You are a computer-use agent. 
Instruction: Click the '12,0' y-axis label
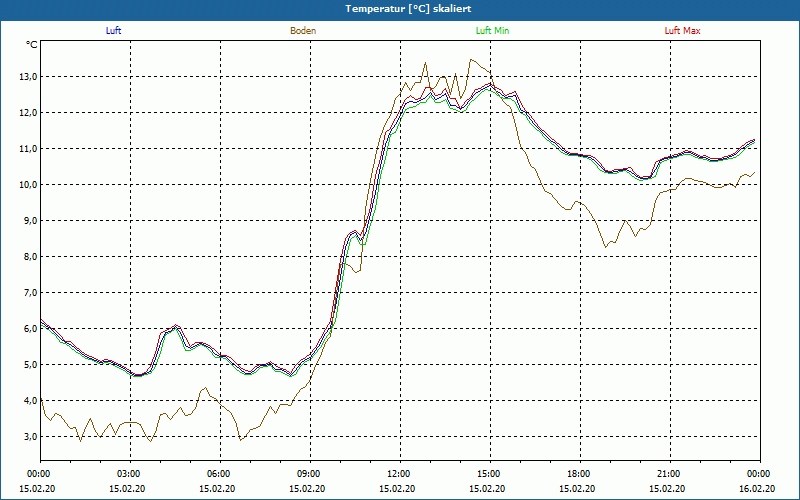point(28,113)
